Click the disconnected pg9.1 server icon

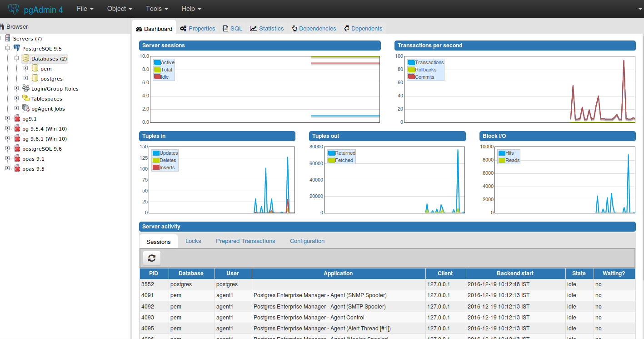17,118
